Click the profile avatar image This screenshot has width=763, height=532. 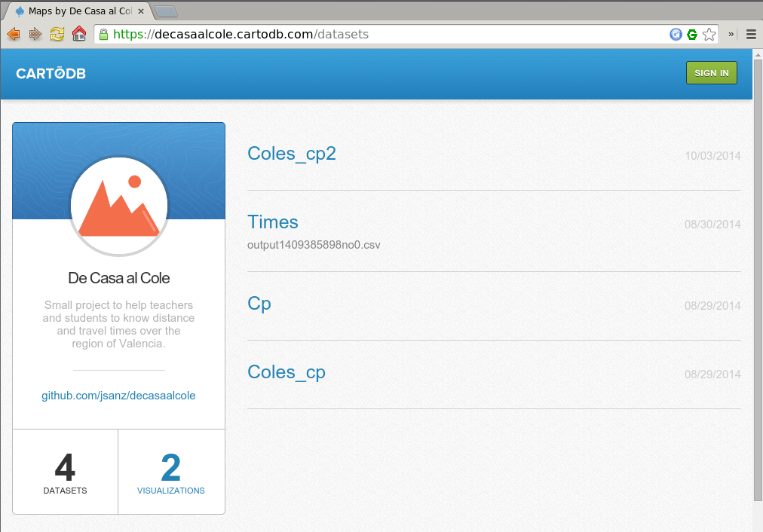click(118, 206)
